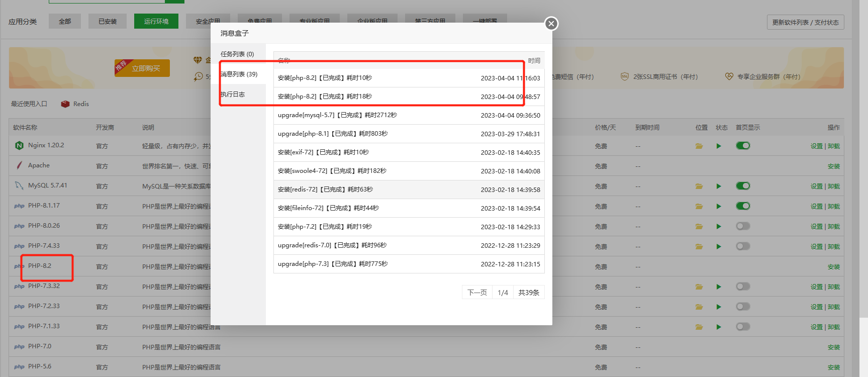Enable PHP-7.4.33 homepage display switch
The height and width of the screenshot is (377, 868).
[743, 246]
